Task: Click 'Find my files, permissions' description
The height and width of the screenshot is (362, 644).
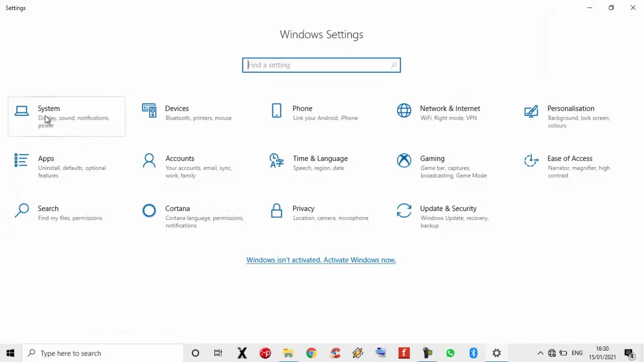Action: [x=70, y=218]
